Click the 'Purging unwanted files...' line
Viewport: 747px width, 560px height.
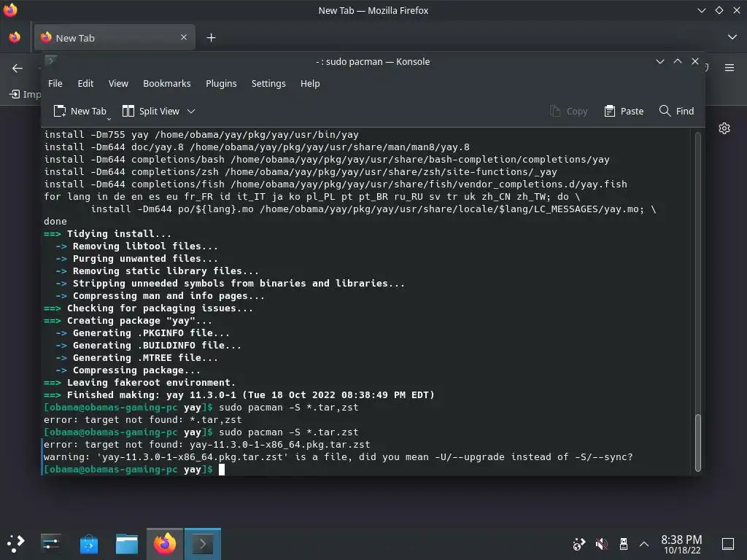point(136,259)
